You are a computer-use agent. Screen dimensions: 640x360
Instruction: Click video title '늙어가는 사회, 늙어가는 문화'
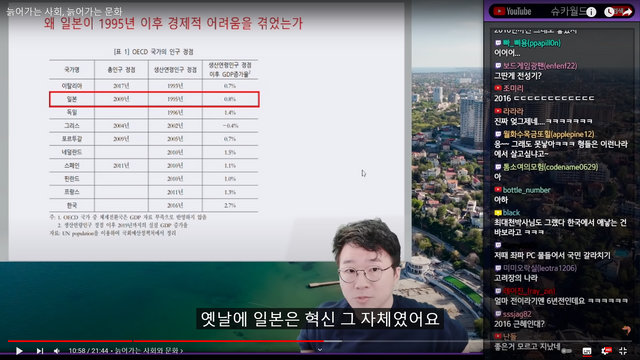(64, 11)
